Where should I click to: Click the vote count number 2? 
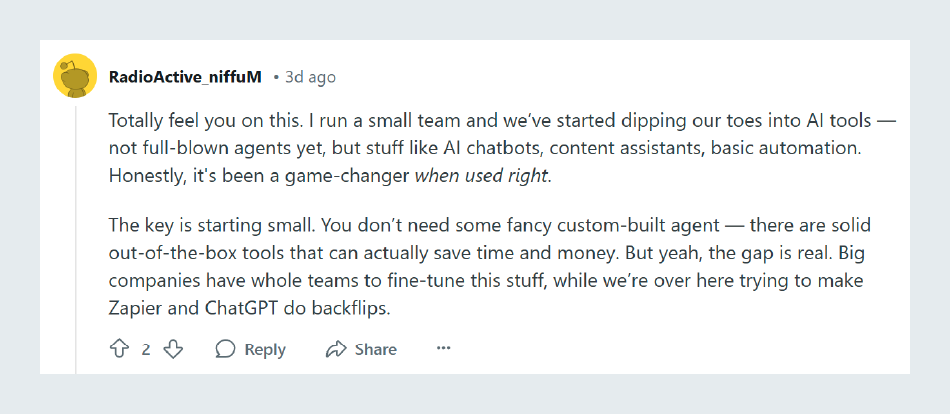pos(146,350)
